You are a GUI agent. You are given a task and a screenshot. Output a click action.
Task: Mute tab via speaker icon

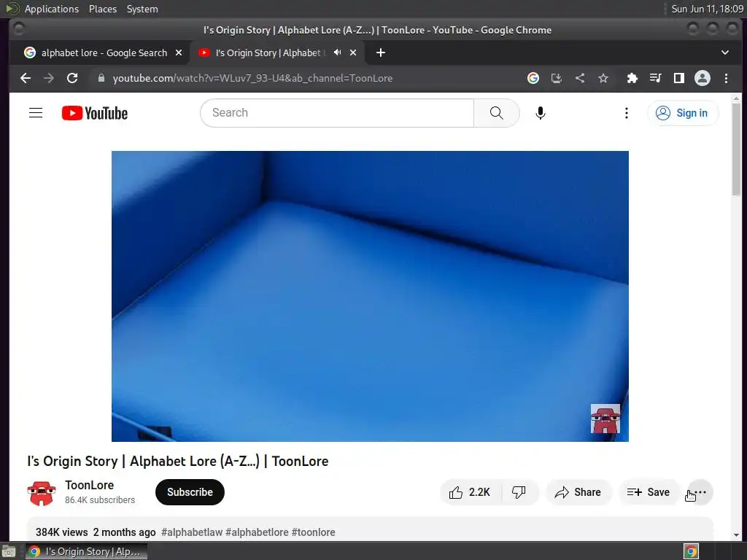click(x=337, y=52)
